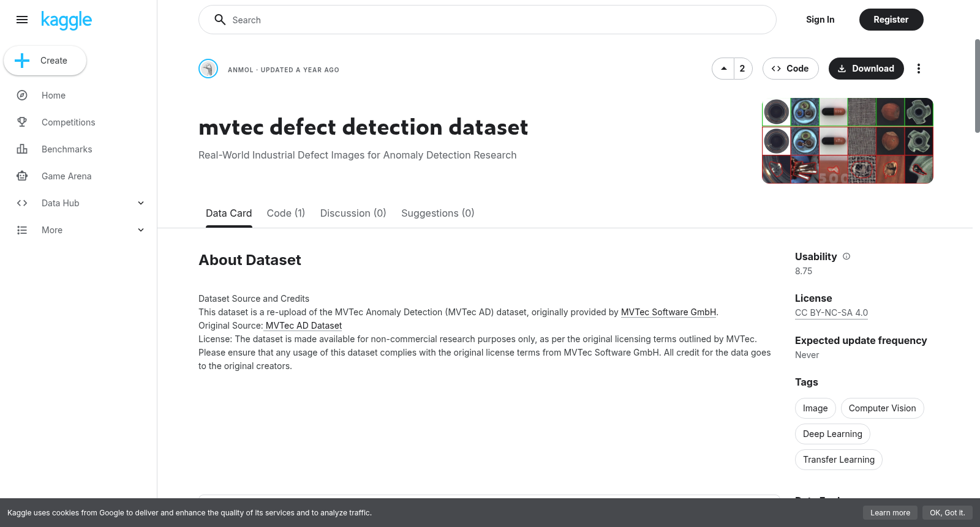Upvote the dataset with the arrow button

click(723, 69)
